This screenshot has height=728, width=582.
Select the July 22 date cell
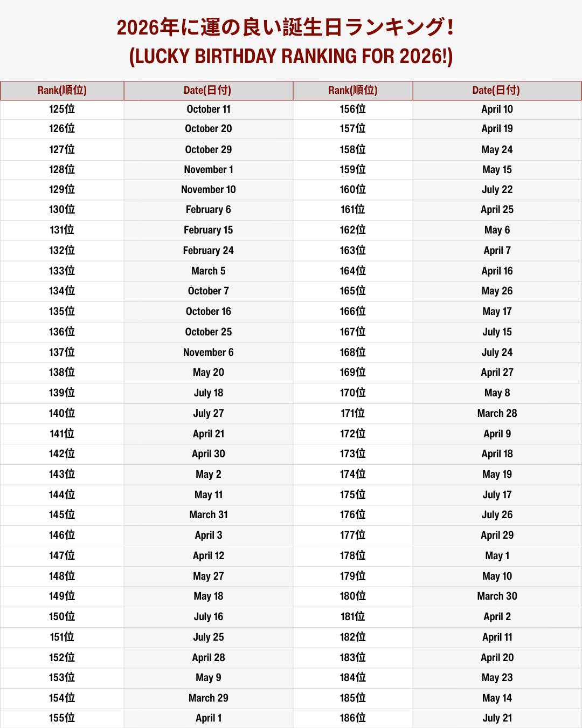coord(497,190)
